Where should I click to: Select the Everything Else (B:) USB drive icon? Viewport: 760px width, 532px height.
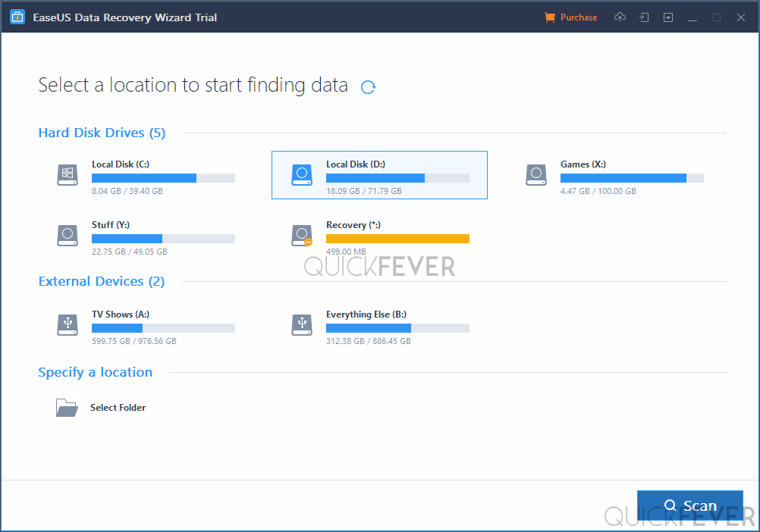coord(301,325)
